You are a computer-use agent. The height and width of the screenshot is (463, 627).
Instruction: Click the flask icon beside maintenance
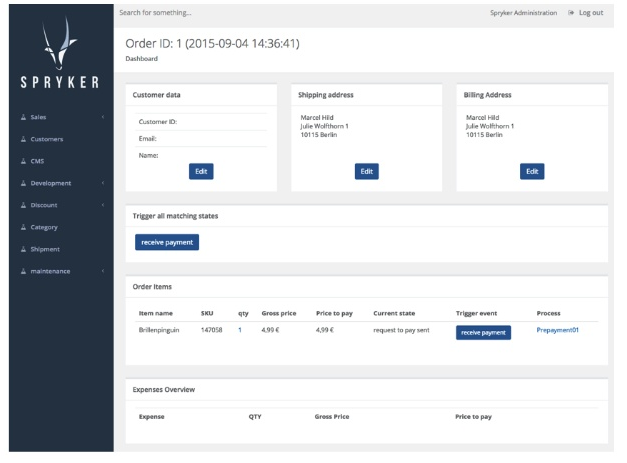pyautogui.click(x=23, y=271)
